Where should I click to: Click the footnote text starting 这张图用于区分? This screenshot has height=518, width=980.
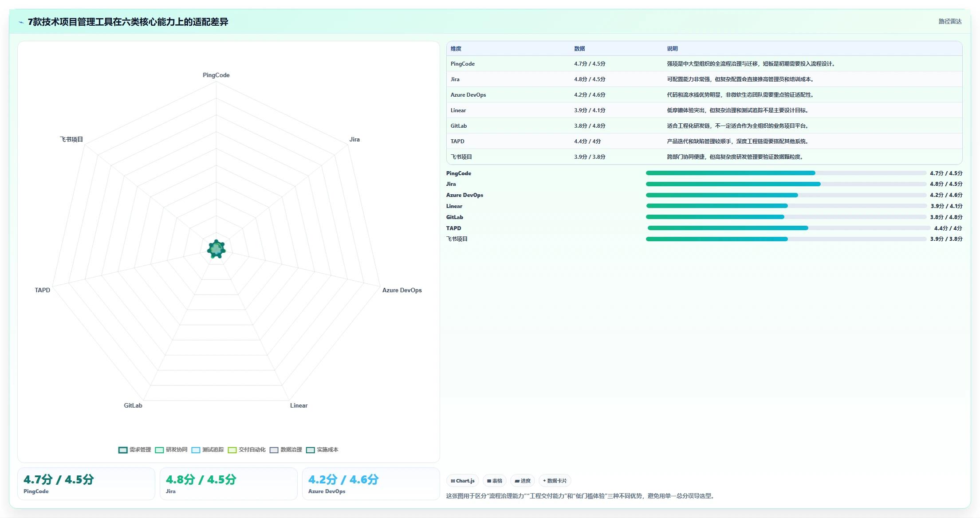click(x=581, y=496)
